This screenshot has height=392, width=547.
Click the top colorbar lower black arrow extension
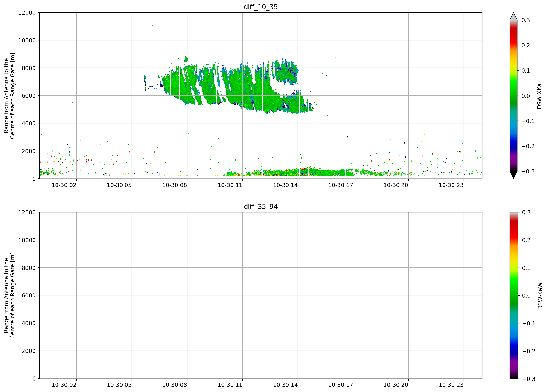click(513, 175)
